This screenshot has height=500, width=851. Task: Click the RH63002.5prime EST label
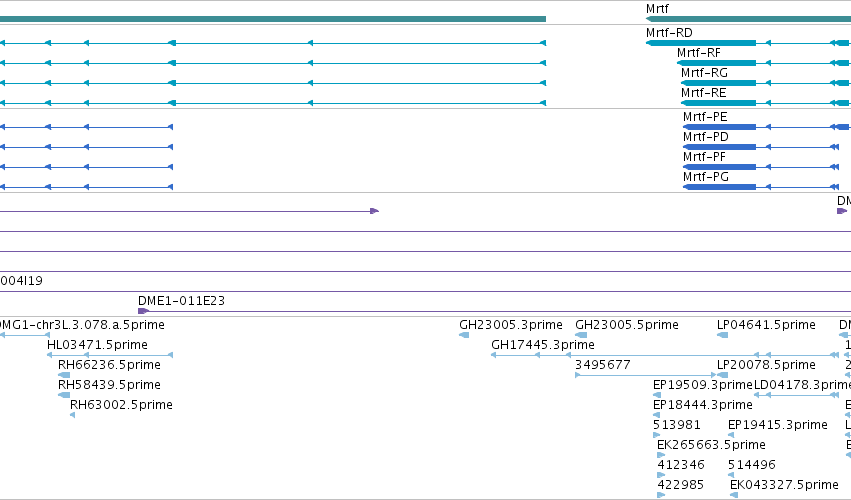121,405
